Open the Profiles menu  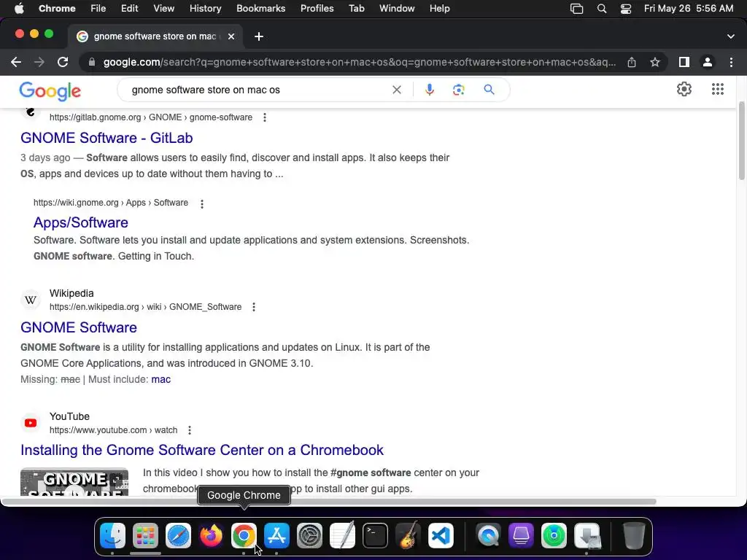point(317,9)
